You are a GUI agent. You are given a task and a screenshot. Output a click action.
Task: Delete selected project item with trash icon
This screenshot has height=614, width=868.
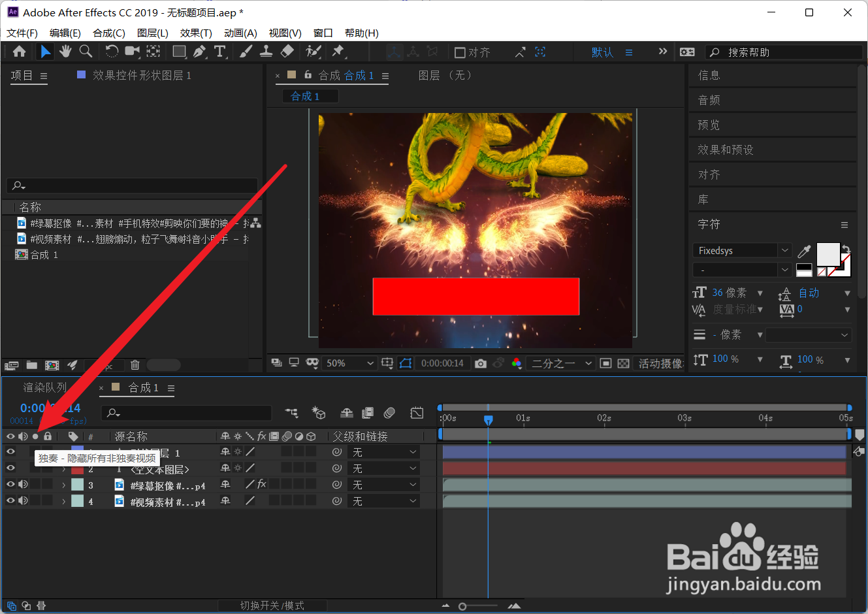coord(135,365)
